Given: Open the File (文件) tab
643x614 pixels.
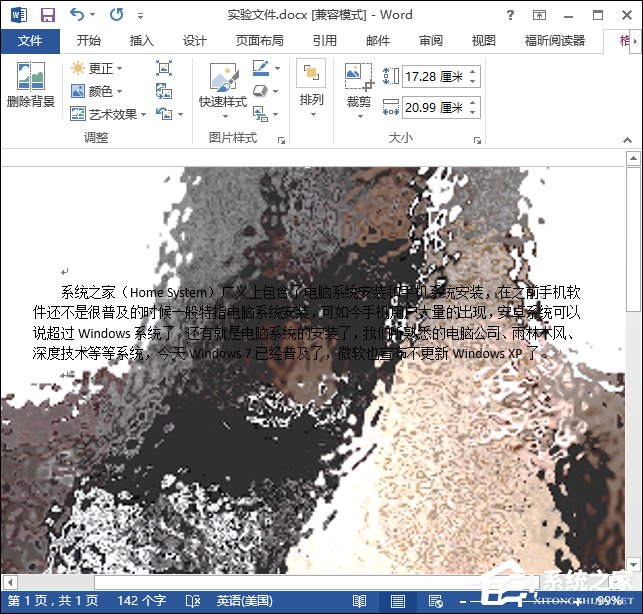Looking at the screenshot, I should [30, 41].
